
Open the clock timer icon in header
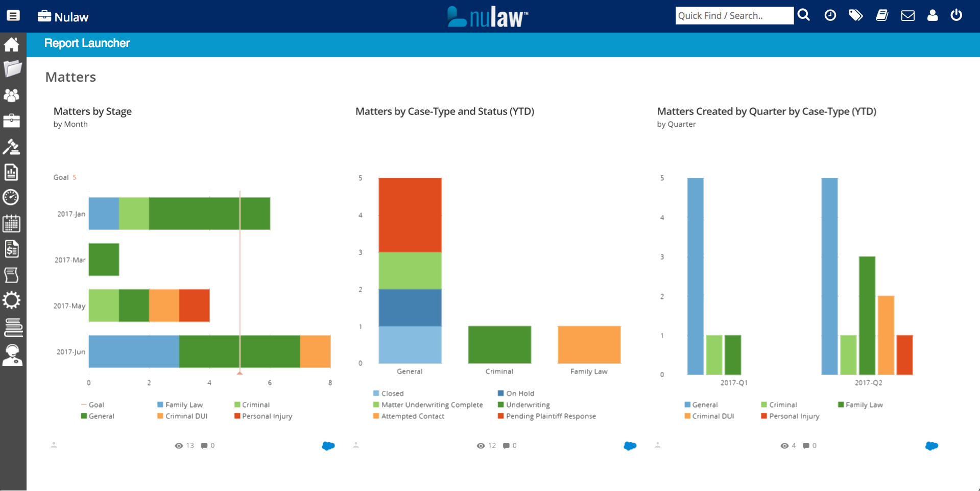click(x=830, y=15)
